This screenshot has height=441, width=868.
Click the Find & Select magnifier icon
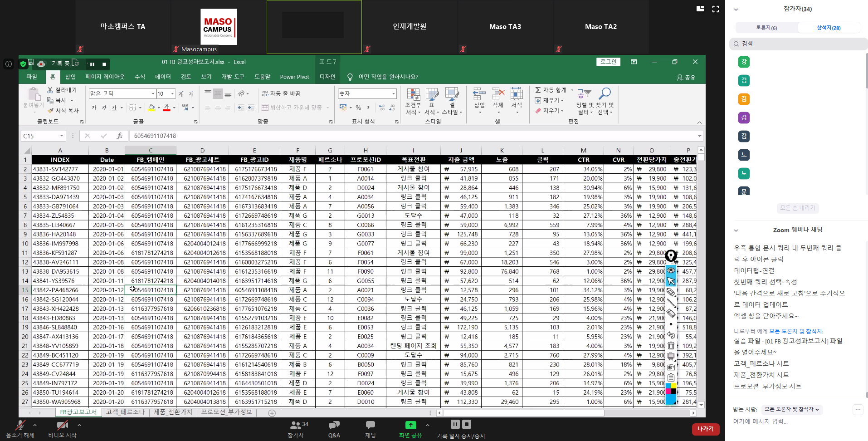point(605,94)
